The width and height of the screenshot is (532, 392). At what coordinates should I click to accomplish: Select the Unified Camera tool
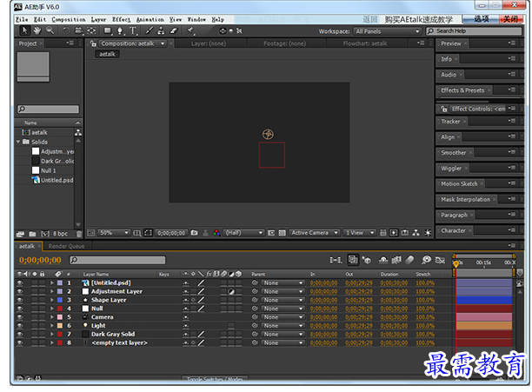tap(79, 31)
